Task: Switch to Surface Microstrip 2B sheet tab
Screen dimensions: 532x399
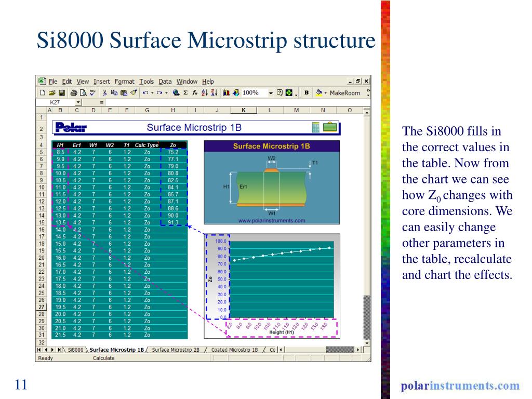Action: (176, 350)
